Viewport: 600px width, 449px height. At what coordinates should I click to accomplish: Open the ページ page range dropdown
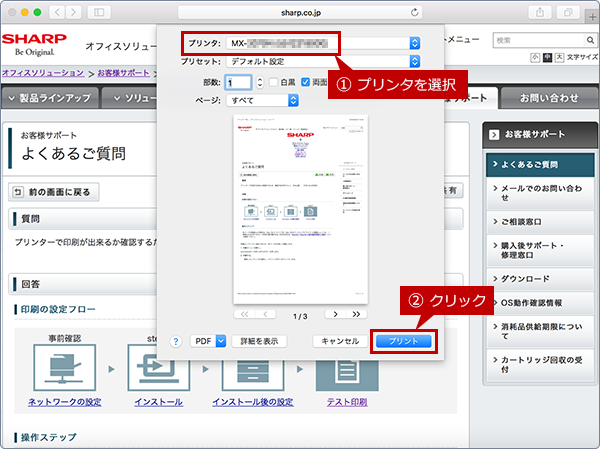click(x=264, y=101)
